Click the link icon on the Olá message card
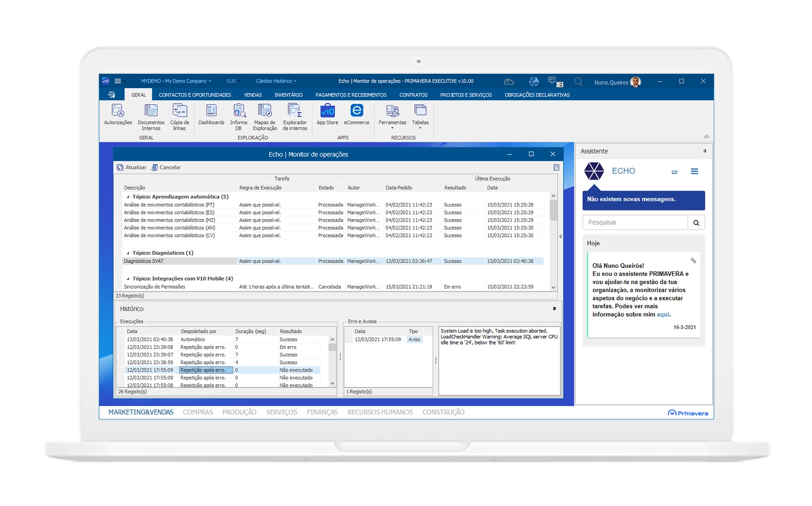 pos(693,261)
